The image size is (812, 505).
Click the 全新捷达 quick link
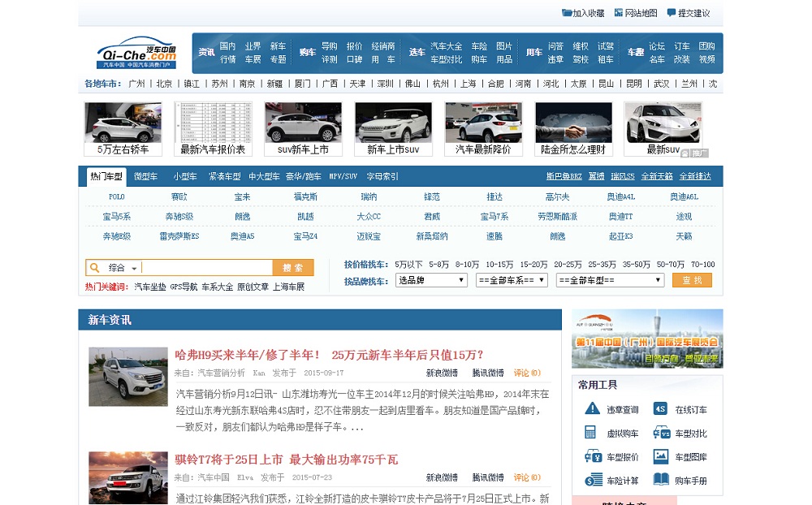[x=695, y=177]
